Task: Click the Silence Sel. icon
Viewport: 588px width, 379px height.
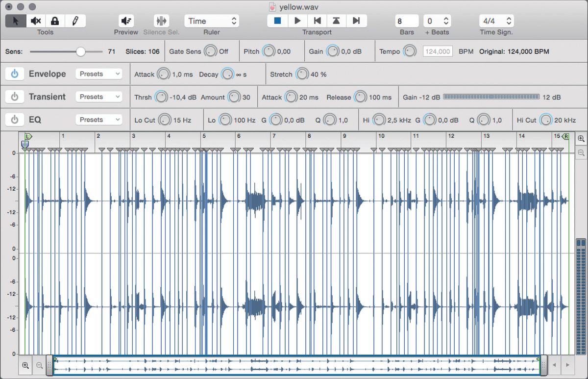Action: (161, 21)
